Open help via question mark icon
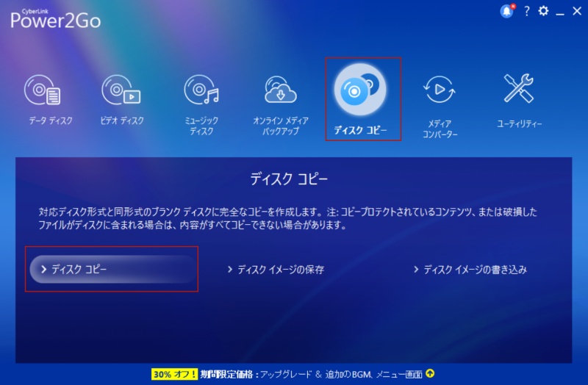Image resolution: width=588 pixels, height=385 pixels. tap(527, 11)
